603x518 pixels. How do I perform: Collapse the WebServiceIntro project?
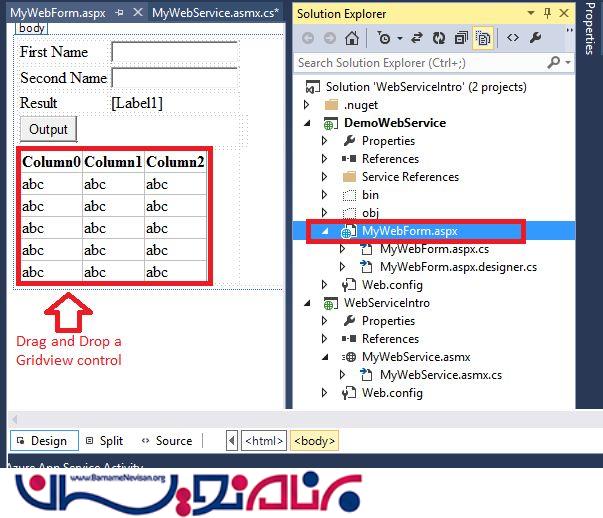click(x=307, y=303)
